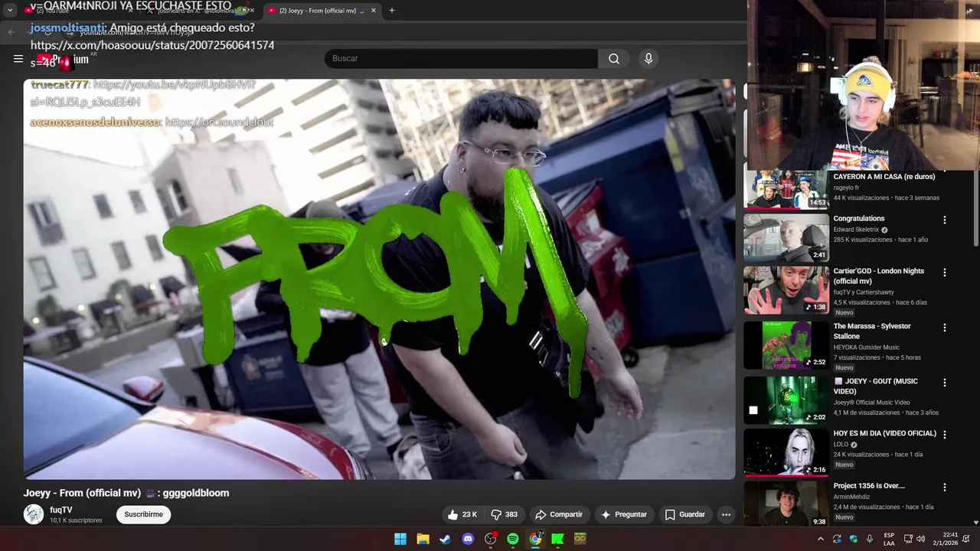The height and width of the screenshot is (551, 980).
Task: Open options for HOY ES MI DIA video
Action: coord(945,435)
